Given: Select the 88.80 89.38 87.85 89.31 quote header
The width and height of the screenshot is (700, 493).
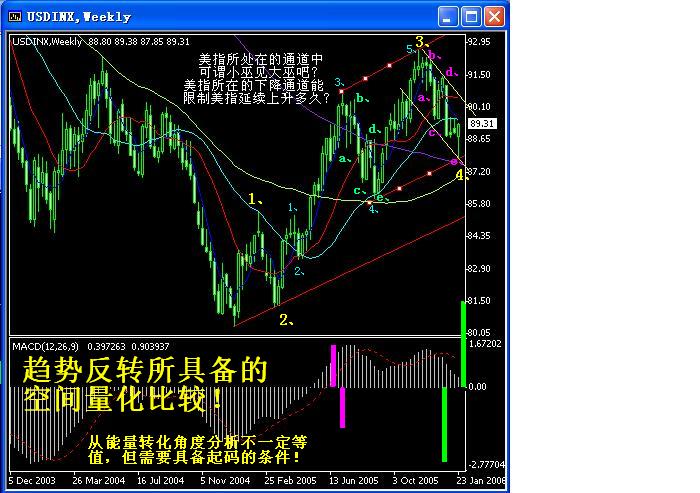Looking at the screenshot, I should [x=139, y=42].
